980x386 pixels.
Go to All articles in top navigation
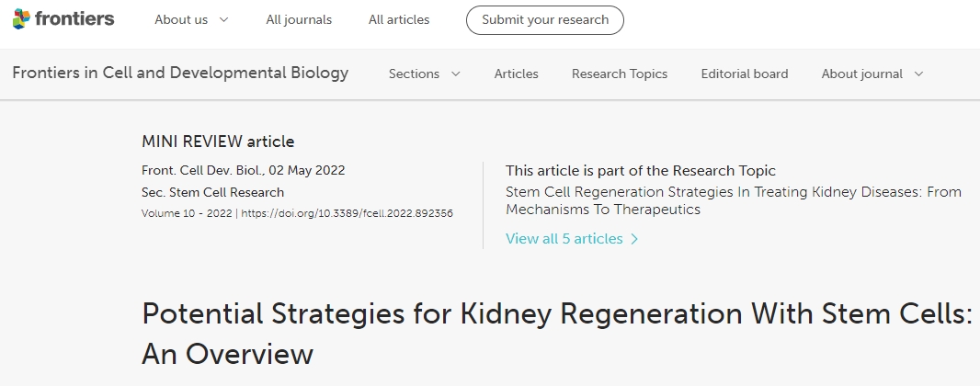coord(399,19)
